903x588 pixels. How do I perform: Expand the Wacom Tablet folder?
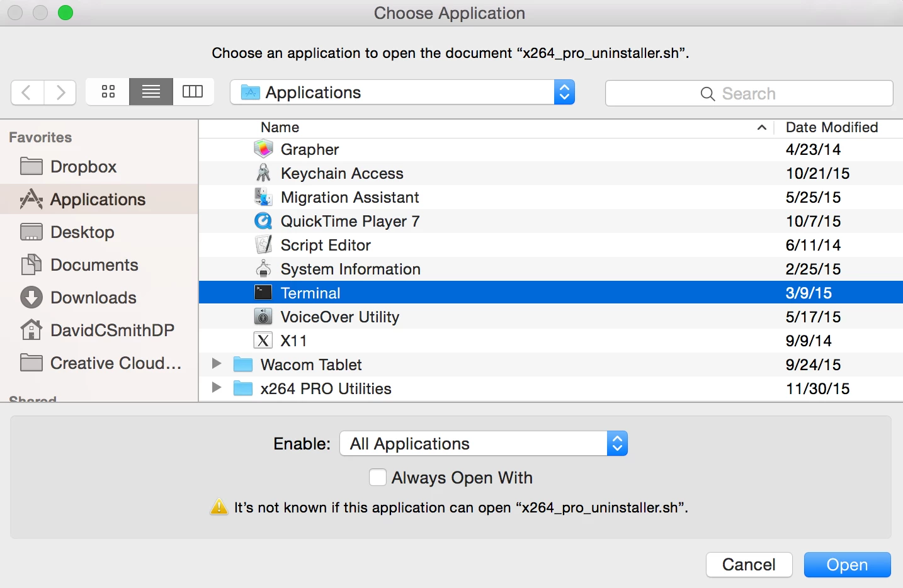click(217, 364)
